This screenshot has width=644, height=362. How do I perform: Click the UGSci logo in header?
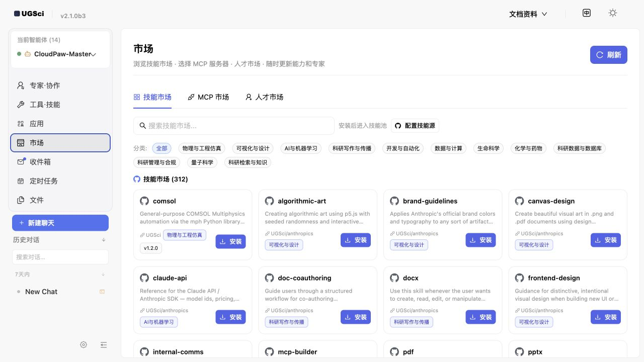pos(29,14)
